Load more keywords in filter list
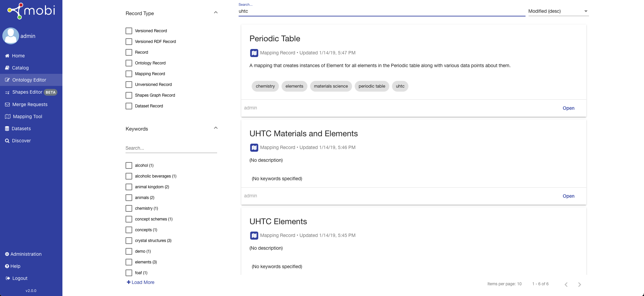 tap(141, 282)
